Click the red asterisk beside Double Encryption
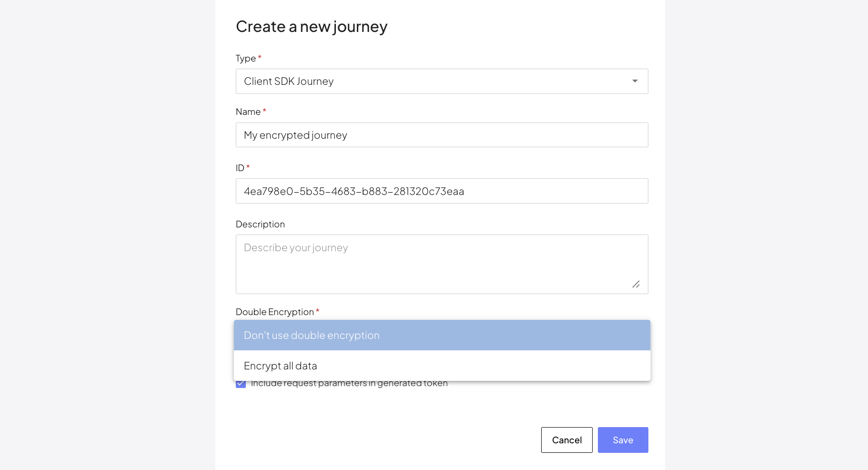 point(317,311)
